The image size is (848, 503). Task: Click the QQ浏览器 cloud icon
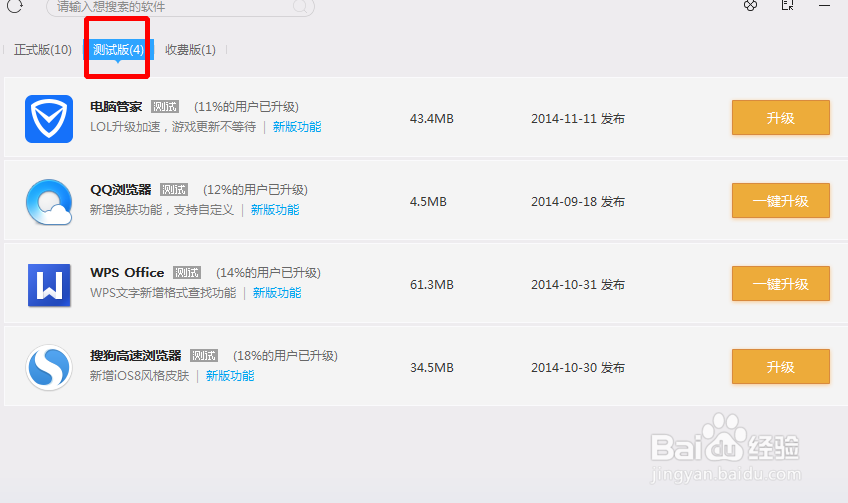click(x=49, y=202)
